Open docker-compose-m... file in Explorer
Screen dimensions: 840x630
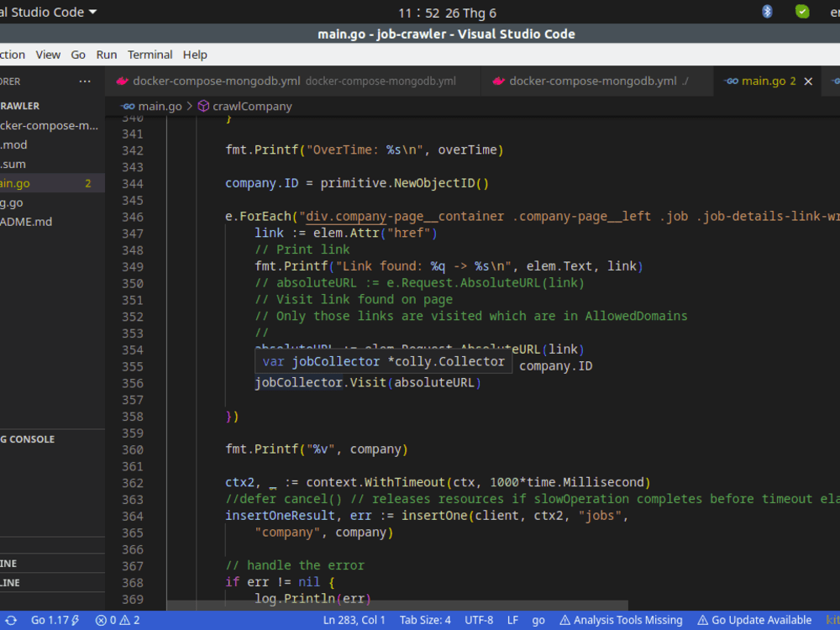tap(52, 125)
